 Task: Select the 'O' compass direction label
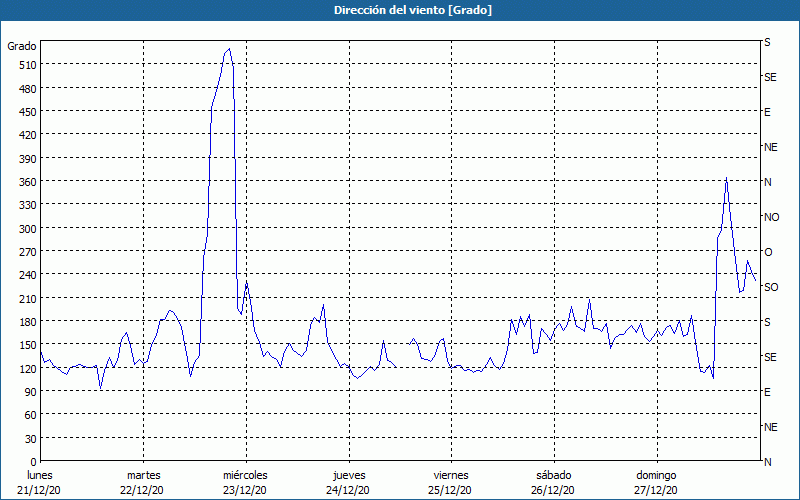[768, 252]
